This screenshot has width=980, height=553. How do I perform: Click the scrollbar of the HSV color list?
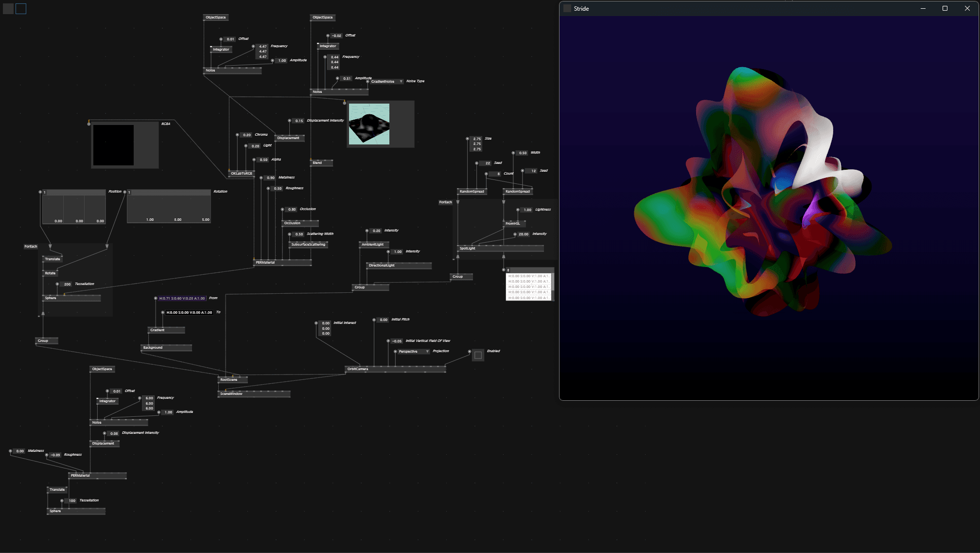pyautogui.click(x=553, y=282)
